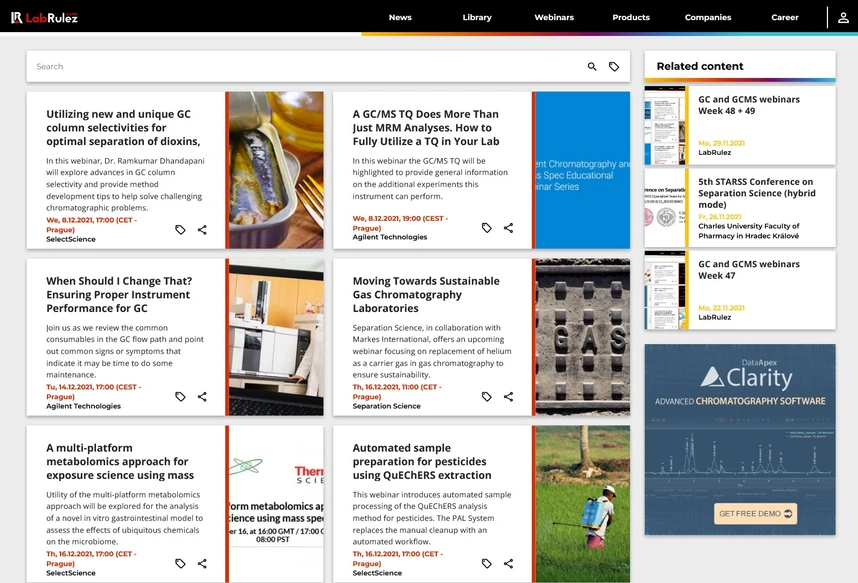Click 'Separation Science' under Sustainable GC webinar
Screen dimensions: 858x583
point(386,406)
